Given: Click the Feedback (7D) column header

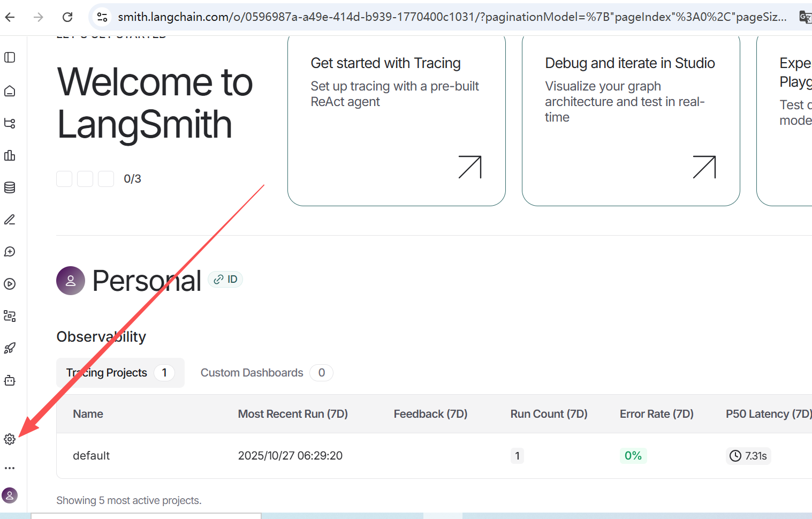Looking at the screenshot, I should click(x=430, y=414).
